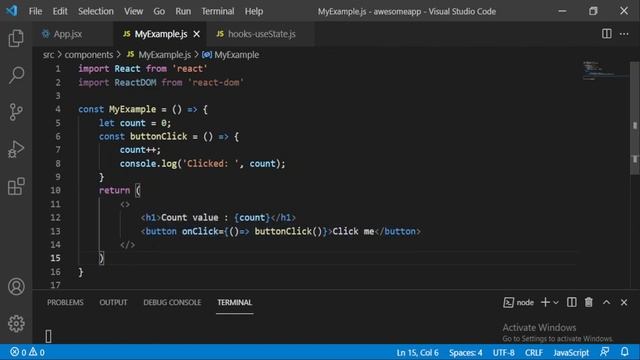640x360 pixels.
Task: Restore down the VS Code window
Action: [x=593, y=11]
